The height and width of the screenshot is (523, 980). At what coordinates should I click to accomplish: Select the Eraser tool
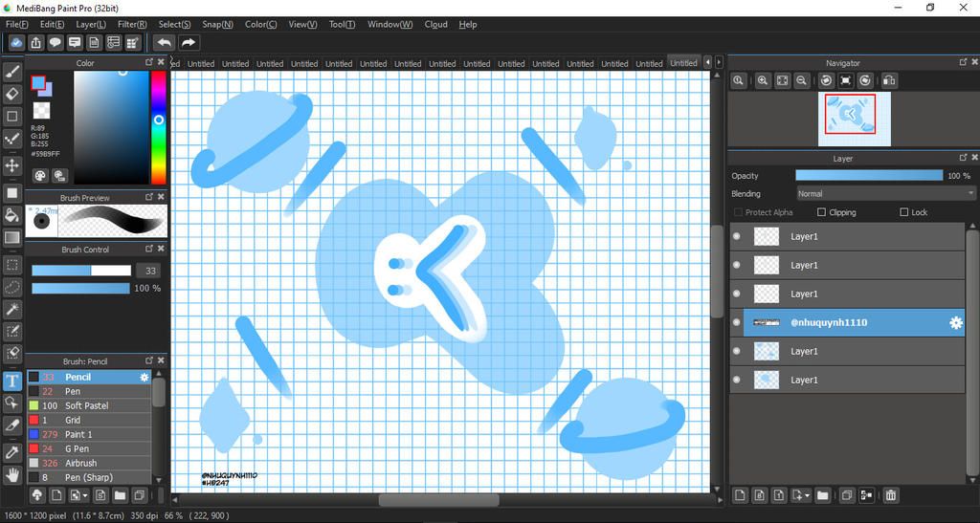[x=11, y=95]
